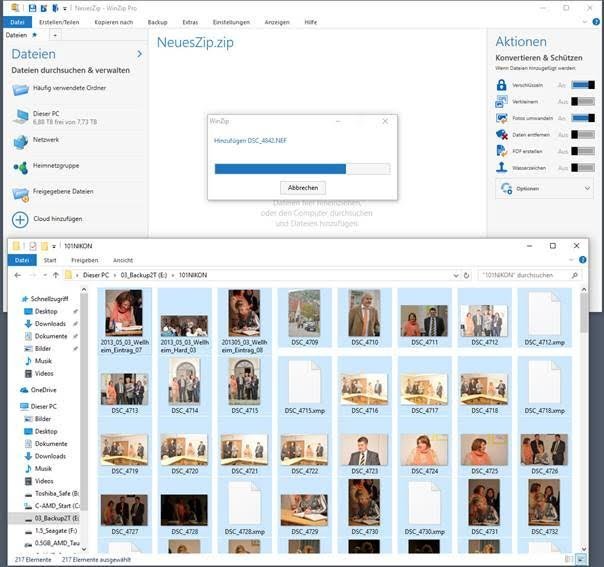Image resolution: width=604 pixels, height=567 pixels.
Task: Open Heimnetzgruppe in WinZip panel
Action: point(46,167)
